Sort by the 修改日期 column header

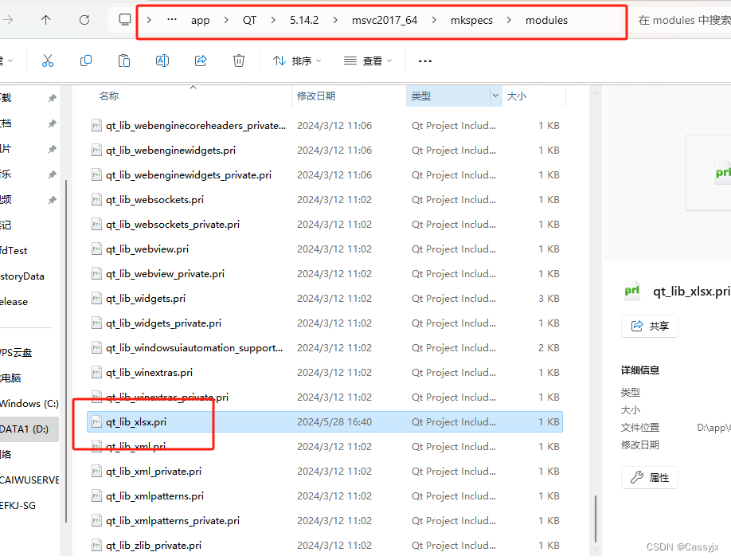(316, 96)
